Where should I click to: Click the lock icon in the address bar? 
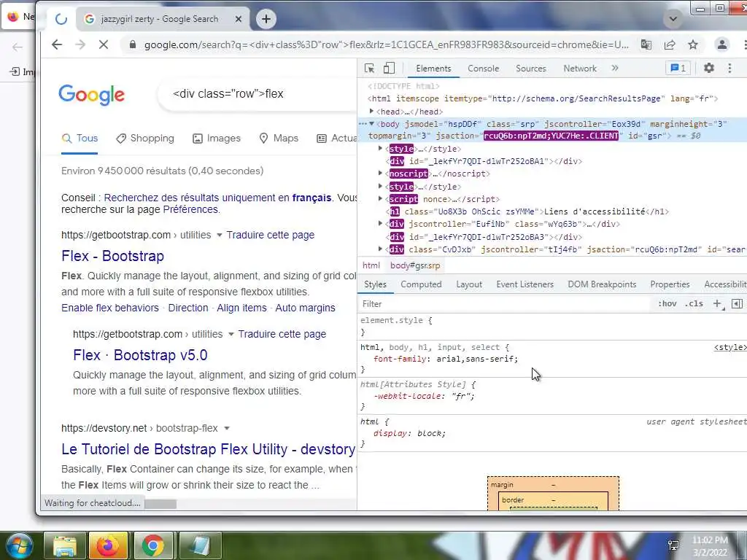133,44
